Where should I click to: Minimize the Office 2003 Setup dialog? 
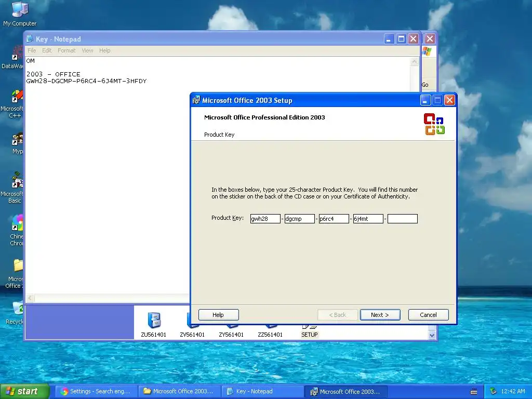(425, 100)
